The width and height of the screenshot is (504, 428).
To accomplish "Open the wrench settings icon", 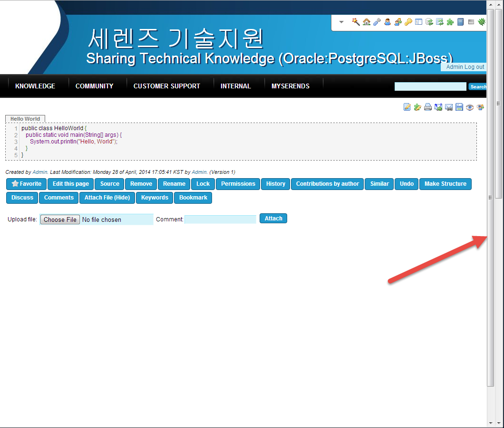I will point(377,22).
